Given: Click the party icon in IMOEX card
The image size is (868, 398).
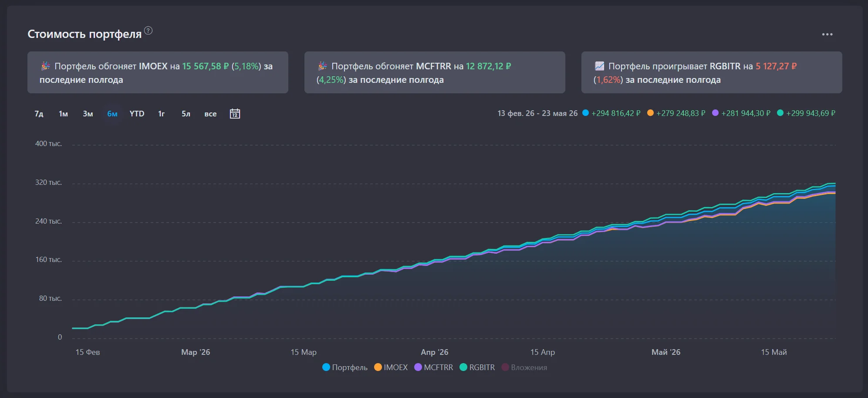Looking at the screenshot, I should tap(45, 66).
